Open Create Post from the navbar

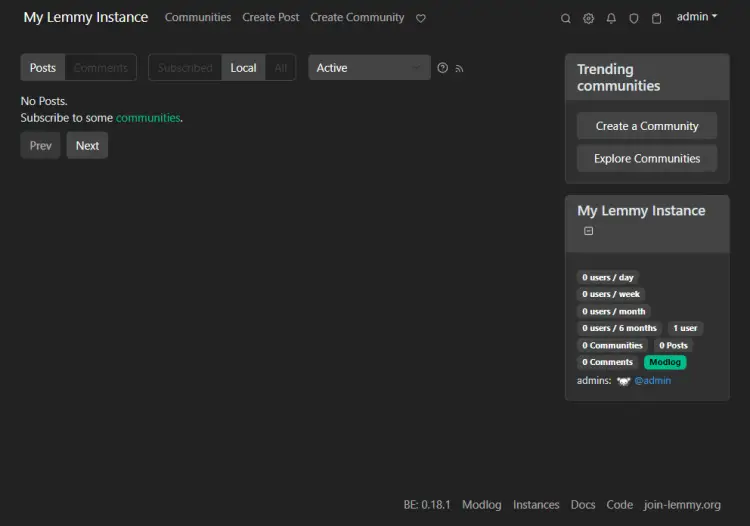(x=270, y=17)
